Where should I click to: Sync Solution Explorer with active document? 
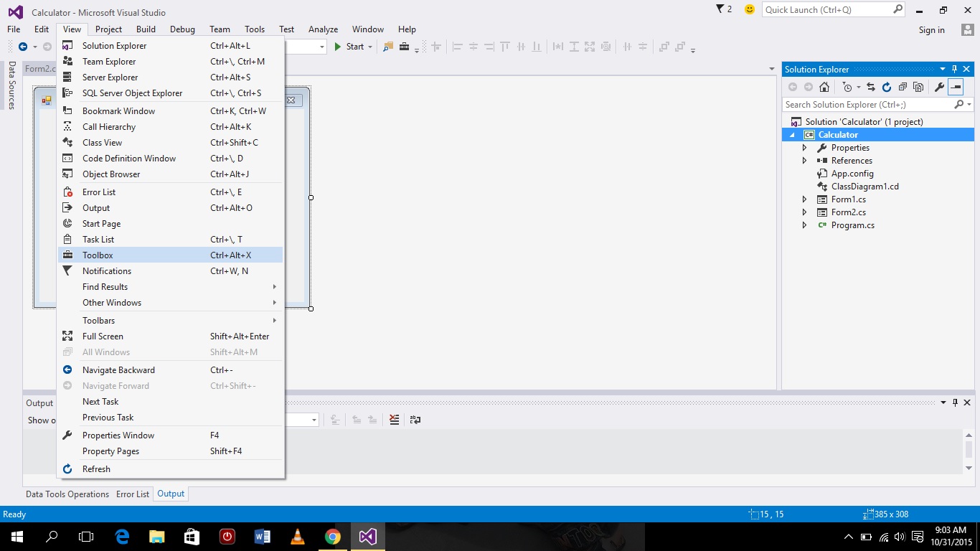871,87
